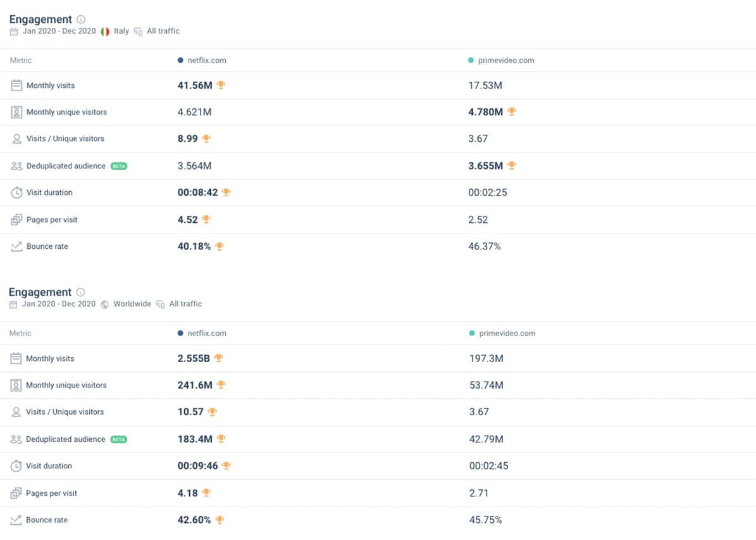The image size is (756, 540).
Task: Open primevideo.com column header in the Italy table
Action: [x=506, y=60]
